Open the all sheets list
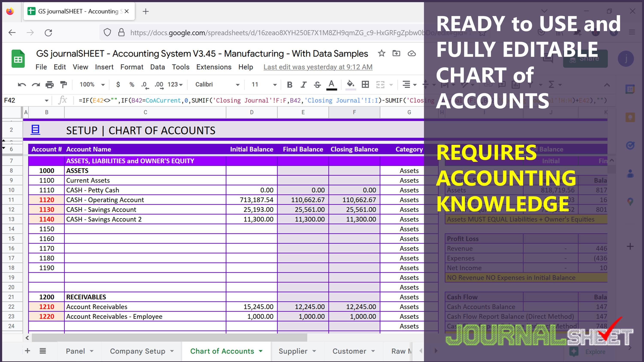The image size is (644, 362). (43, 351)
